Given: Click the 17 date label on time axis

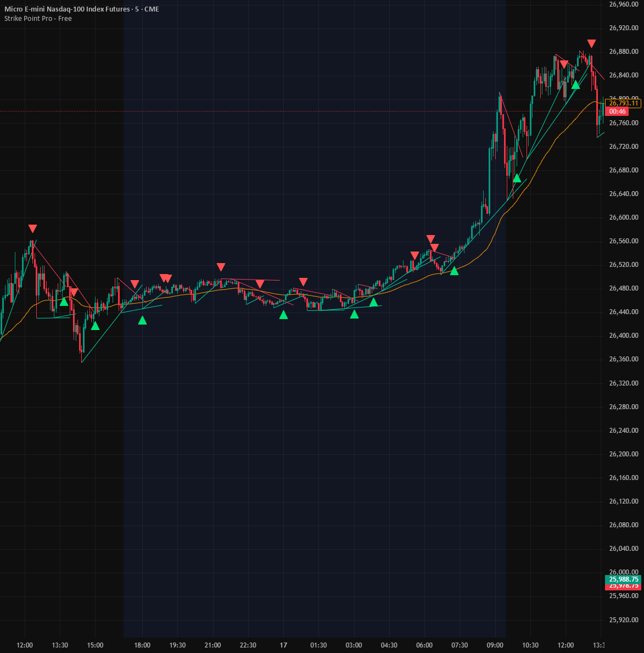Looking at the screenshot, I should (283, 645).
